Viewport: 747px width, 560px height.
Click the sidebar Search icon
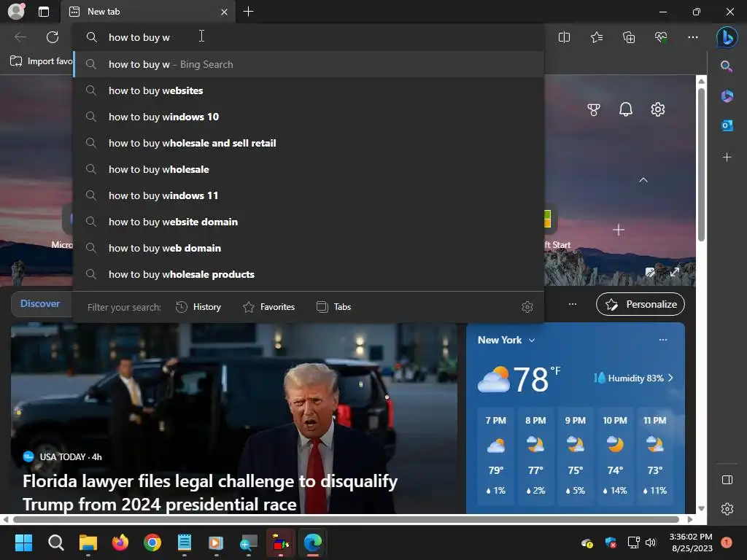[x=727, y=66]
